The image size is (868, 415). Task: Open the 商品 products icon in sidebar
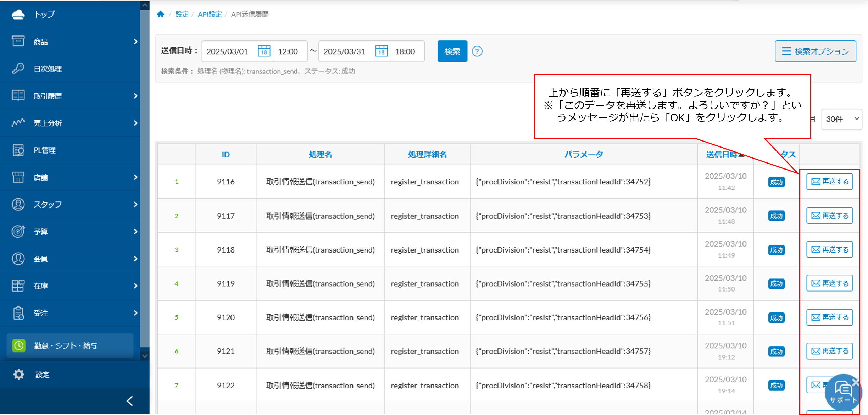pos(18,41)
